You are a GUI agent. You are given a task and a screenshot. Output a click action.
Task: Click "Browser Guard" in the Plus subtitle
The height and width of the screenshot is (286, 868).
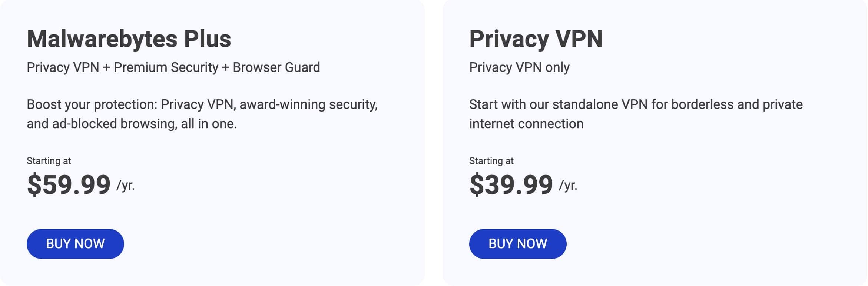276,67
